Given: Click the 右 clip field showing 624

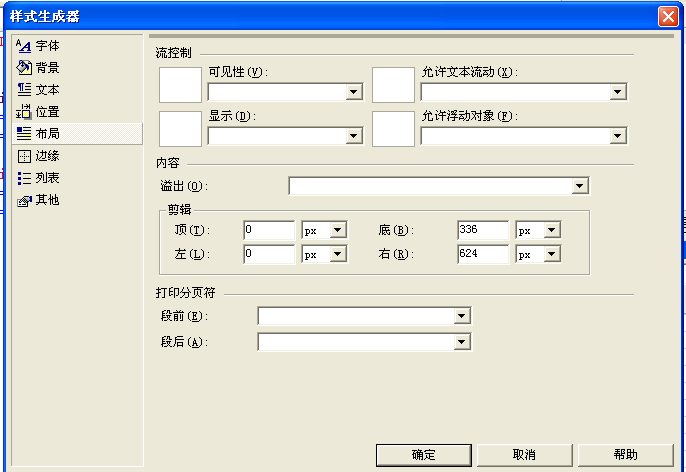Looking at the screenshot, I should [x=483, y=254].
